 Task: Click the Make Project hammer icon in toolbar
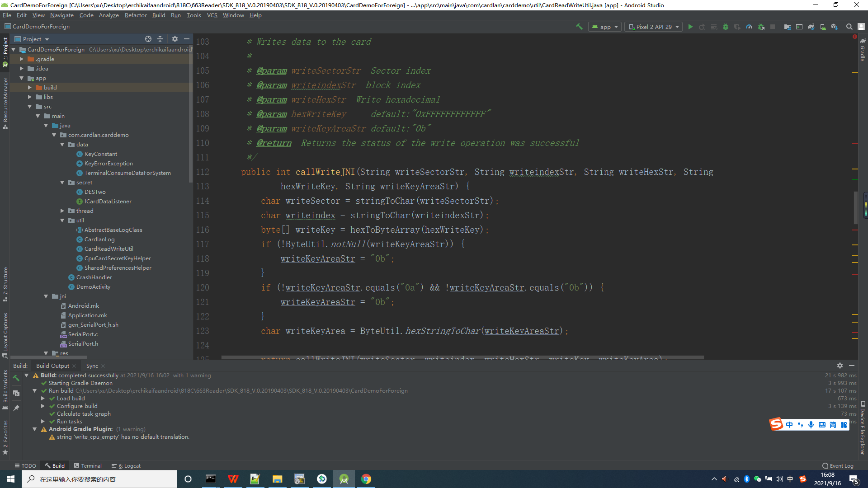click(579, 27)
